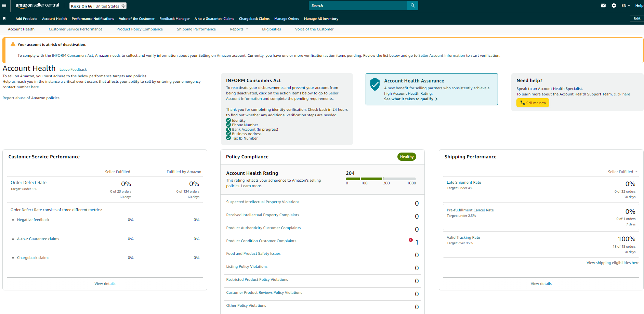This screenshot has height=314, width=644.
Task: Open the Order Defect Rate link
Action: click(x=28, y=183)
